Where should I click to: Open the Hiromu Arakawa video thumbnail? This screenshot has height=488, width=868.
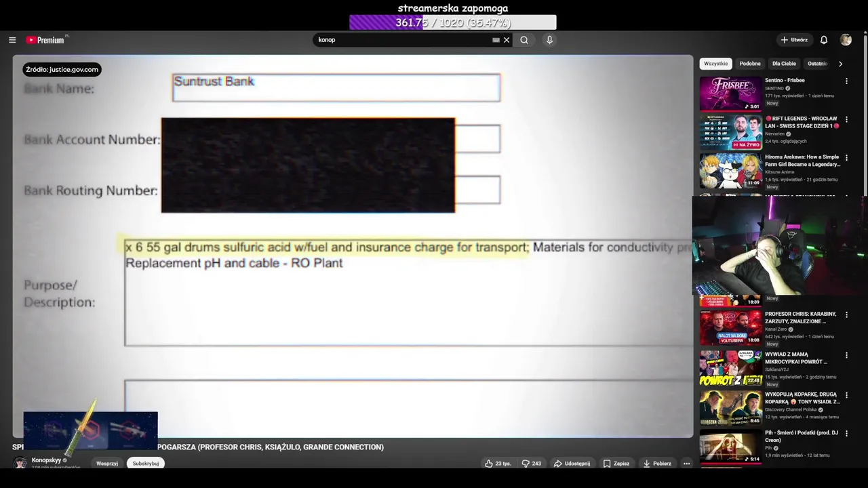pyautogui.click(x=731, y=171)
